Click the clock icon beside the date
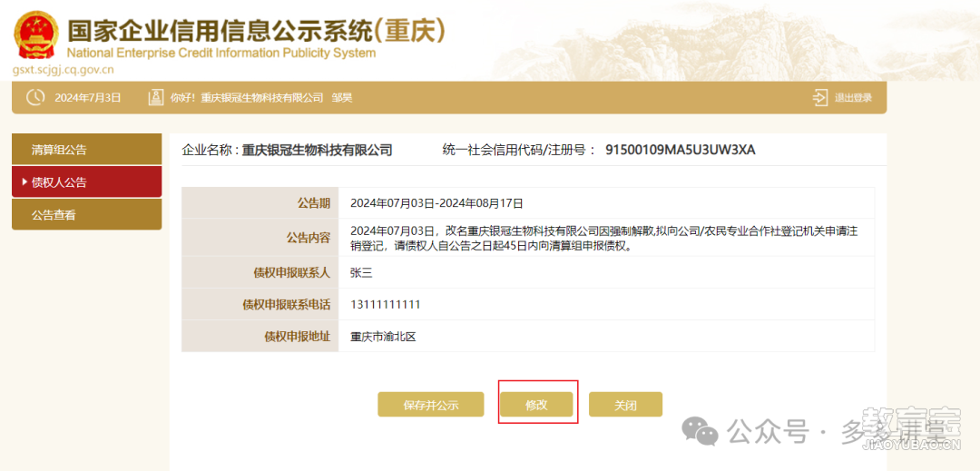980x471 pixels. (35, 97)
